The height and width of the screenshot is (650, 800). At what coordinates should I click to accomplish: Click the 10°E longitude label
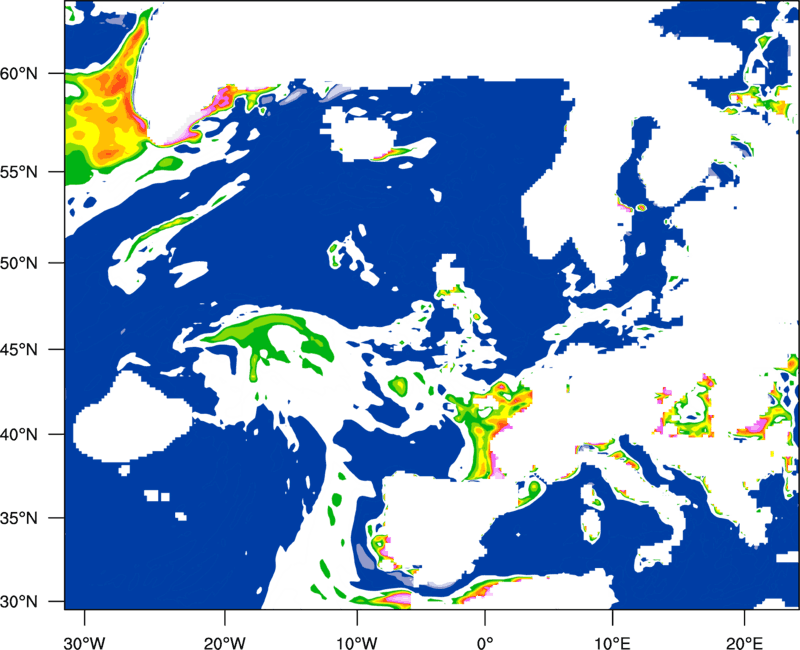612,643
